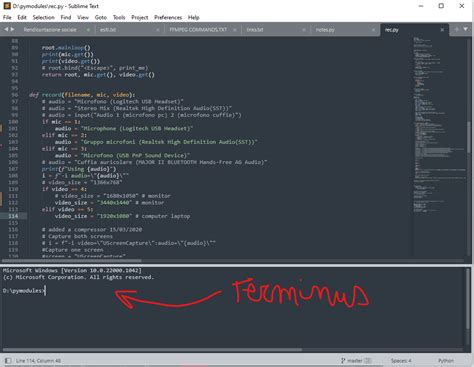Click the root.mainloop() line

tap(66, 48)
